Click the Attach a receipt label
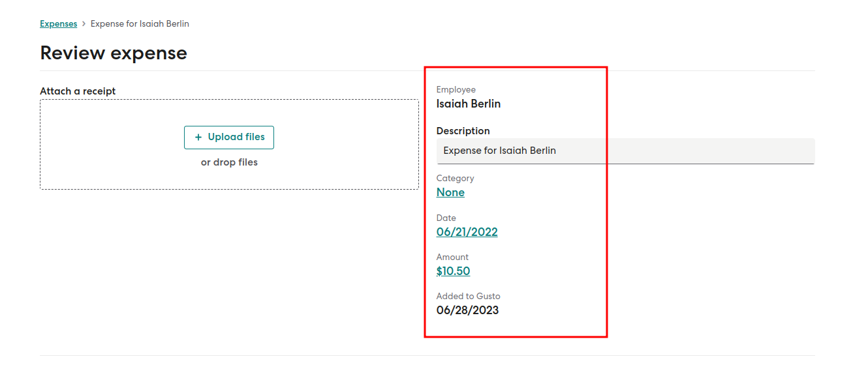The width and height of the screenshot is (868, 365). click(x=78, y=91)
